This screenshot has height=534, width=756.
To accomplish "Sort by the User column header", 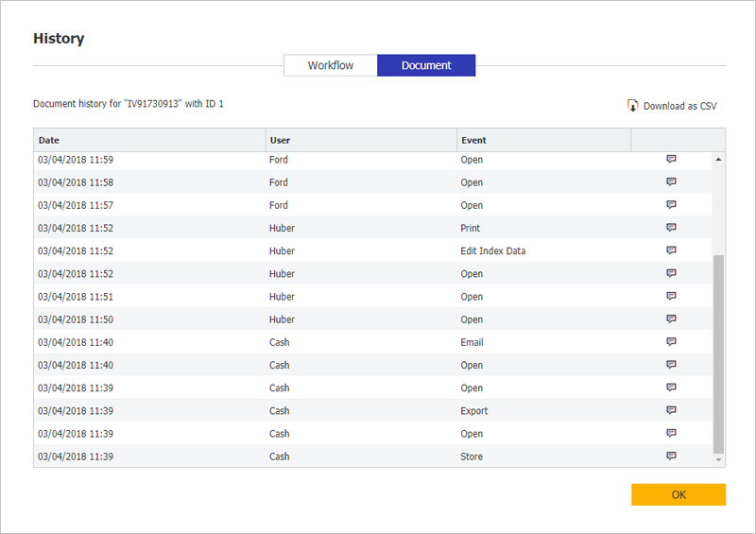I will coord(361,140).
